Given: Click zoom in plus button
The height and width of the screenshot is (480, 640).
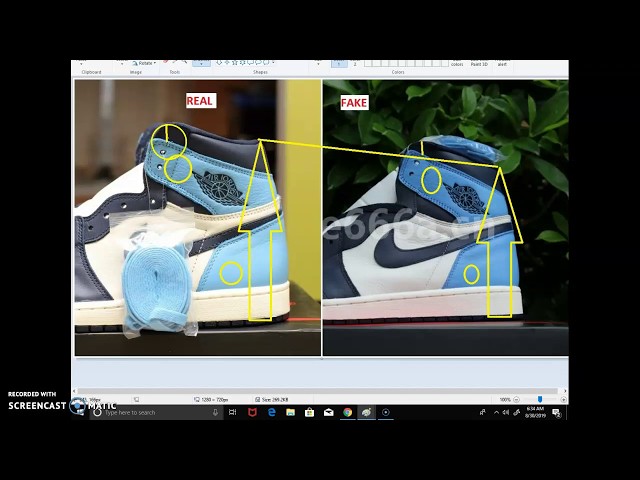Looking at the screenshot, I should (x=563, y=400).
